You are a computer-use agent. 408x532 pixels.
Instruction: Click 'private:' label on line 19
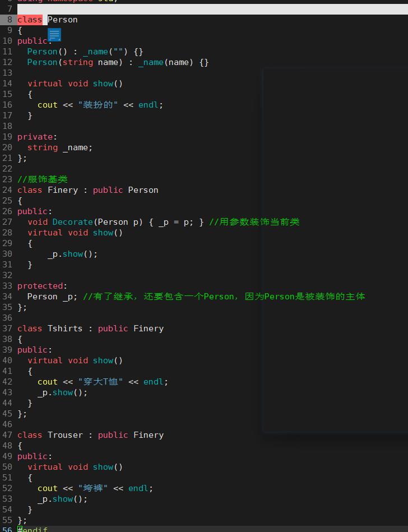[38, 137]
